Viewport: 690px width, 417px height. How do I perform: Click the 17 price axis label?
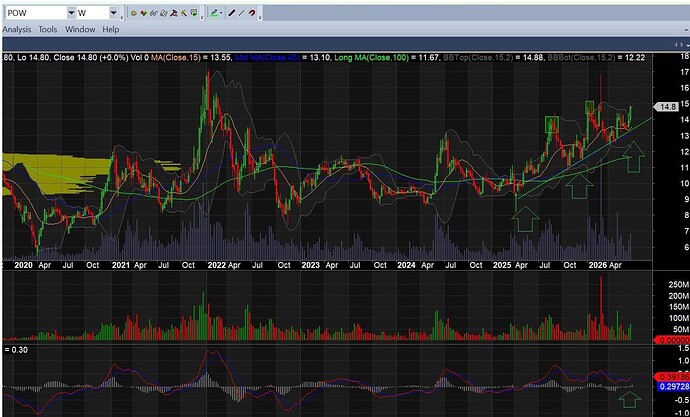click(685, 72)
